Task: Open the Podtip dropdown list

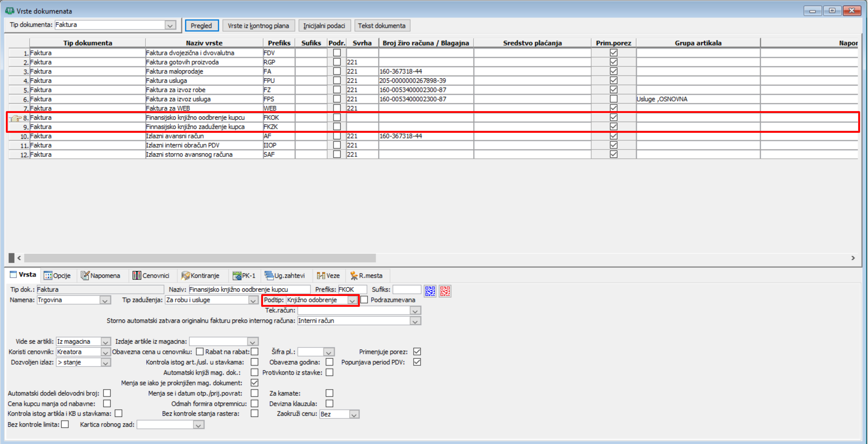Action: pos(352,300)
